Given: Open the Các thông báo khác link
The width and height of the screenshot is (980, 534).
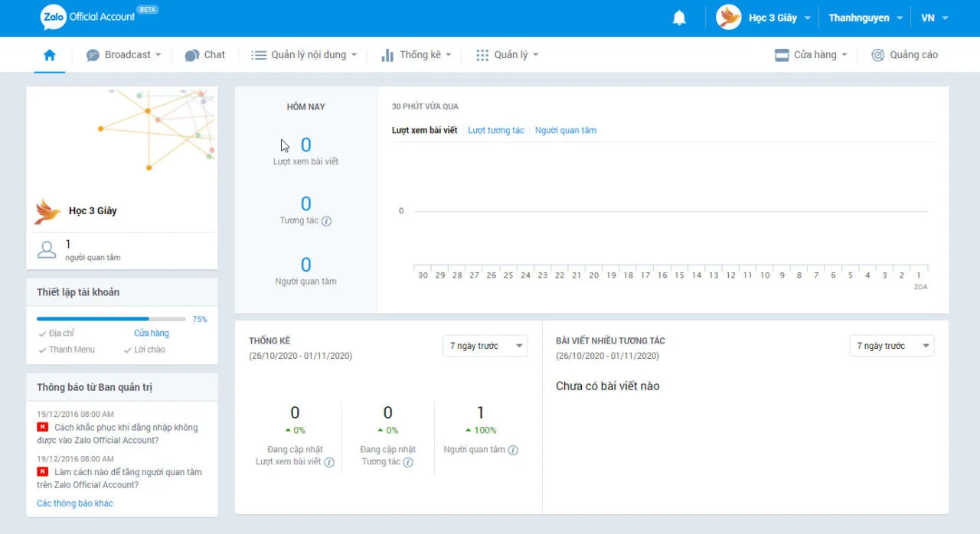Looking at the screenshot, I should tap(75, 503).
